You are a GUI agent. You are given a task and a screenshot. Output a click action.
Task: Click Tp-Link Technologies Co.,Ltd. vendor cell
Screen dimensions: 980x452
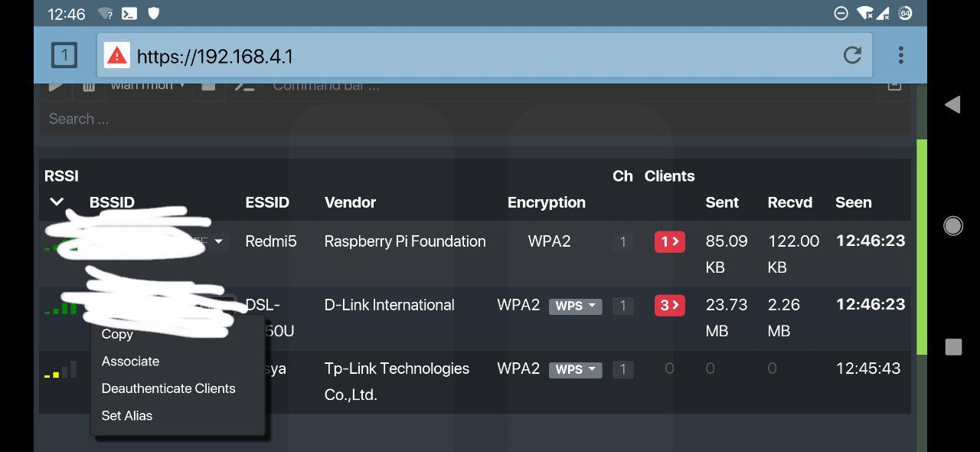(397, 382)
